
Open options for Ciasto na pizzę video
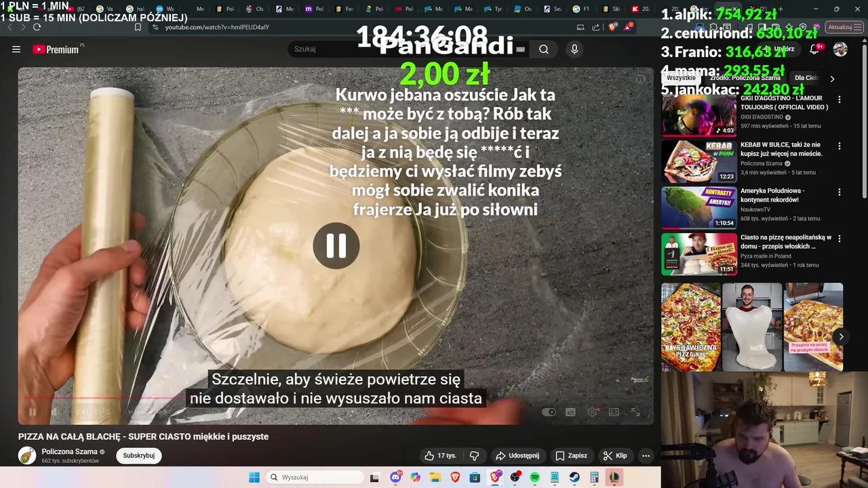840,239
